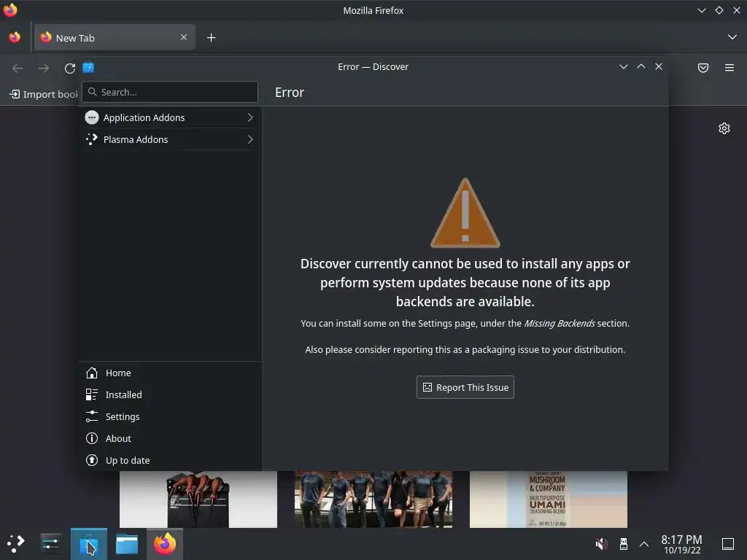The width and height of the screenshot is (747, 560).
Task: Open the list all tabs dropdown
Action: click(x=732, y=37)
